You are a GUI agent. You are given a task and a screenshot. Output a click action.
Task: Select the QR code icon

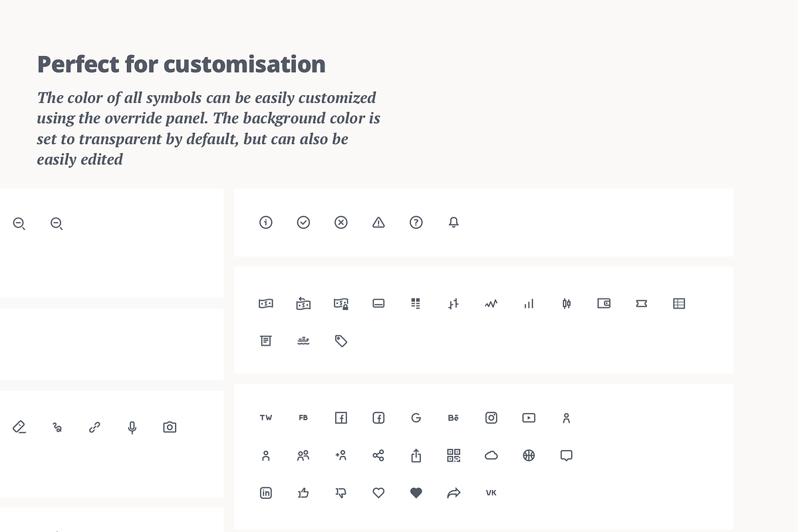coord(454,456)
